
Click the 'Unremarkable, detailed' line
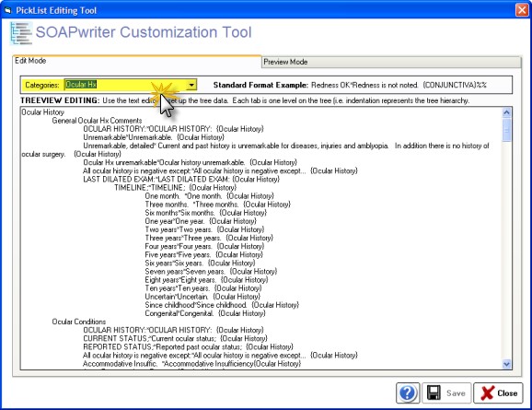(255, 150)
